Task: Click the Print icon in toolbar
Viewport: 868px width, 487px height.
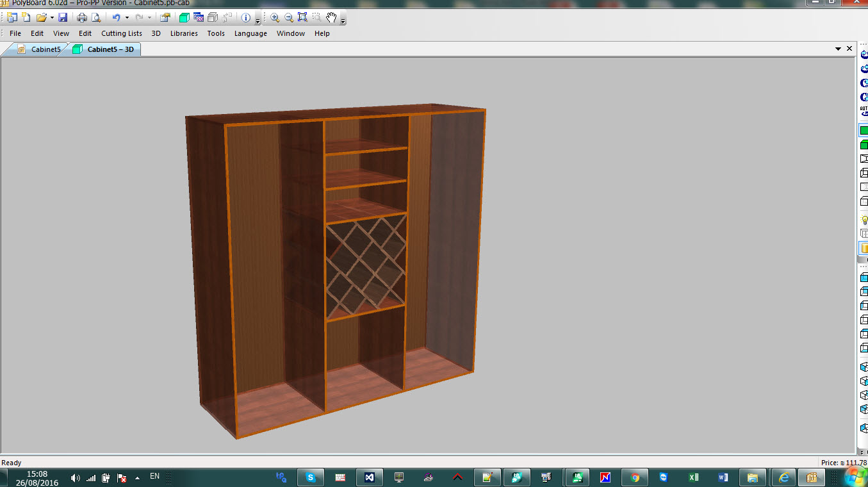Action: [x=82, y=17]
